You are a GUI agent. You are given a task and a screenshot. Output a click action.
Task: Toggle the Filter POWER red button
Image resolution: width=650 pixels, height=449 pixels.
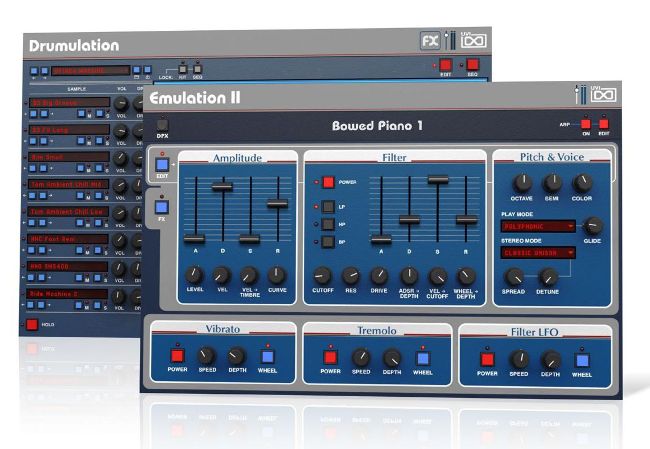(328, 182)
